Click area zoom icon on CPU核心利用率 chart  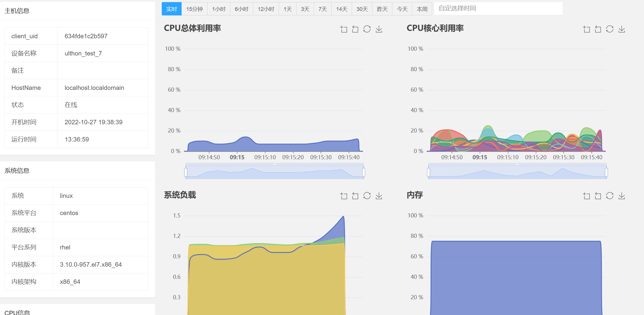point(586,29)
